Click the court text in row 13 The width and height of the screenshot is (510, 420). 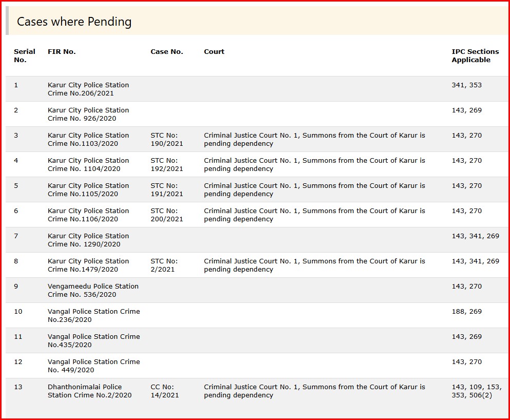click(x=314, y=391)
